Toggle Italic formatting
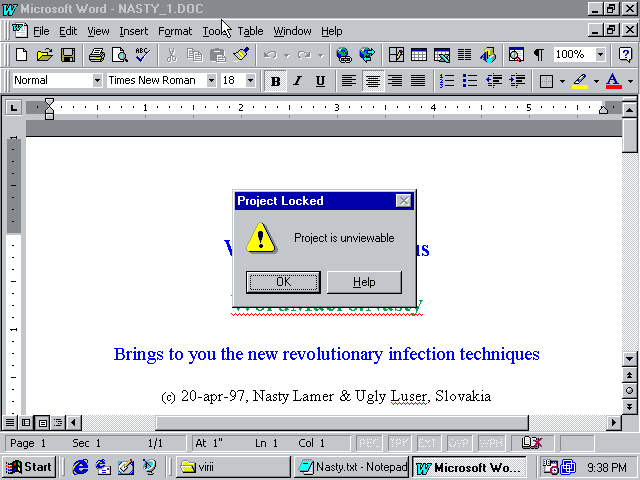The width and height of the screenshot is (640, 480). click(x=298, y=81)
